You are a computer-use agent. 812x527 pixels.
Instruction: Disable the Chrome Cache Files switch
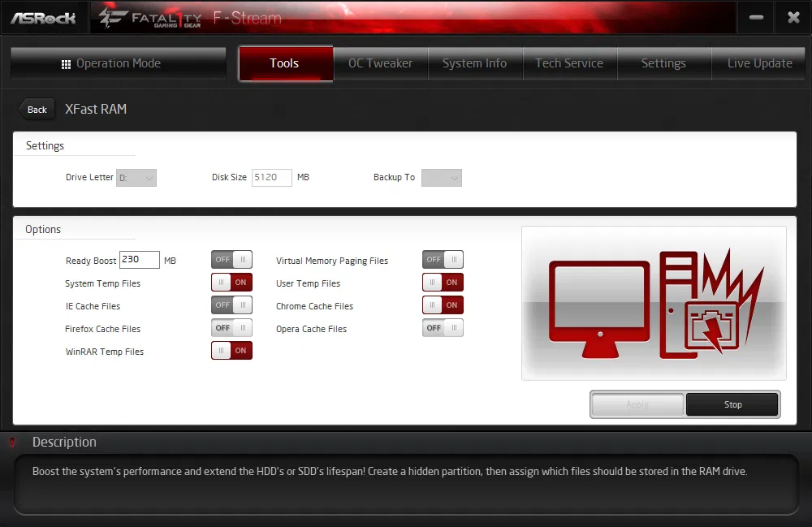point(443,305)
